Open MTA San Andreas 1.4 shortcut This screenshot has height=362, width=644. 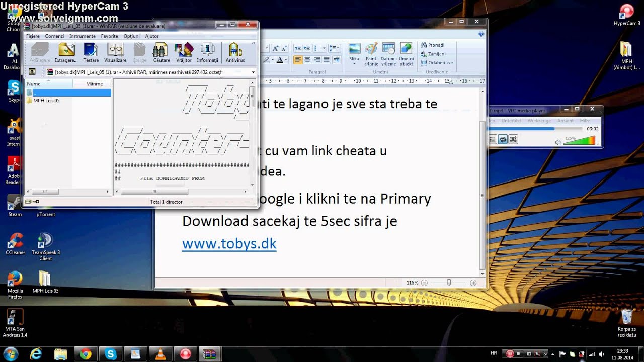(x=15, y=323)
